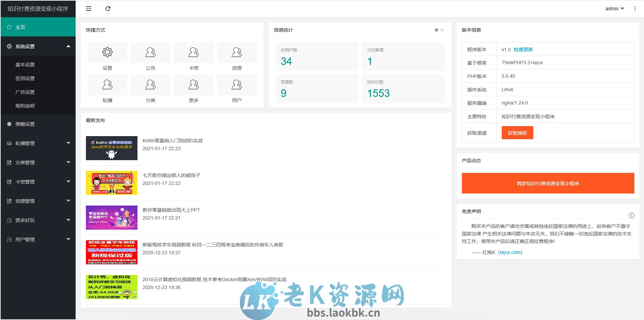The width and height of the screenshot is (644, 320).
Task: Switch carousel dot in 信息统计 panel
Action: coord(442,30)
